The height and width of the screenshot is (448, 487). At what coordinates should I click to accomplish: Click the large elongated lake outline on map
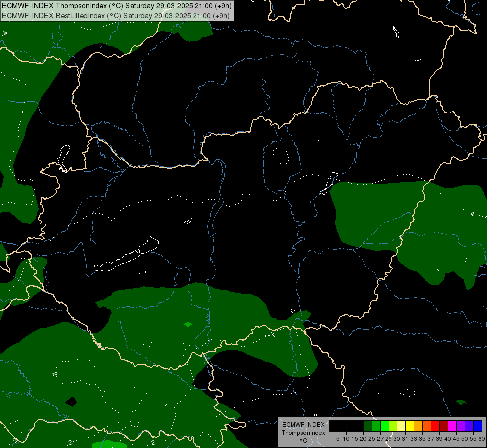tap(126, 254)
